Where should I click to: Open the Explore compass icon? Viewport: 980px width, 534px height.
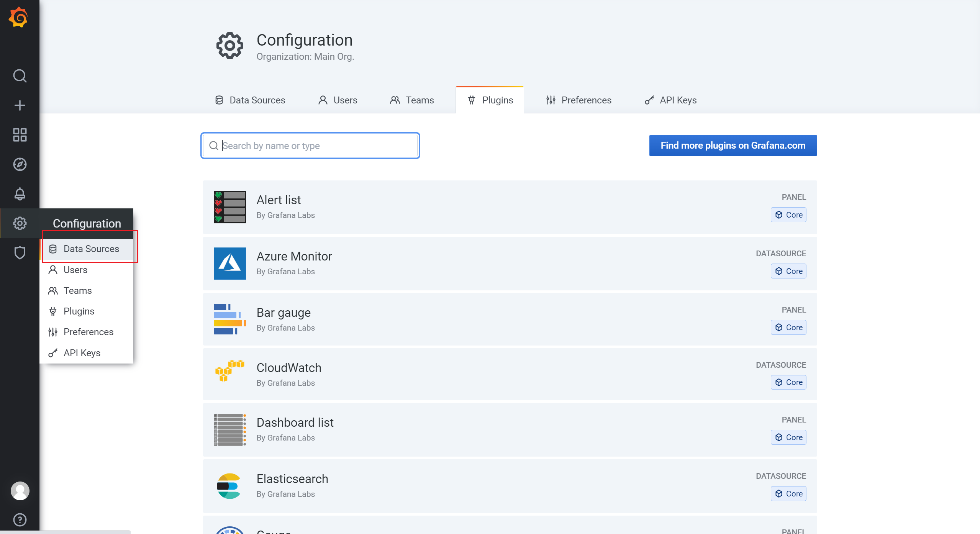[20, 164]
